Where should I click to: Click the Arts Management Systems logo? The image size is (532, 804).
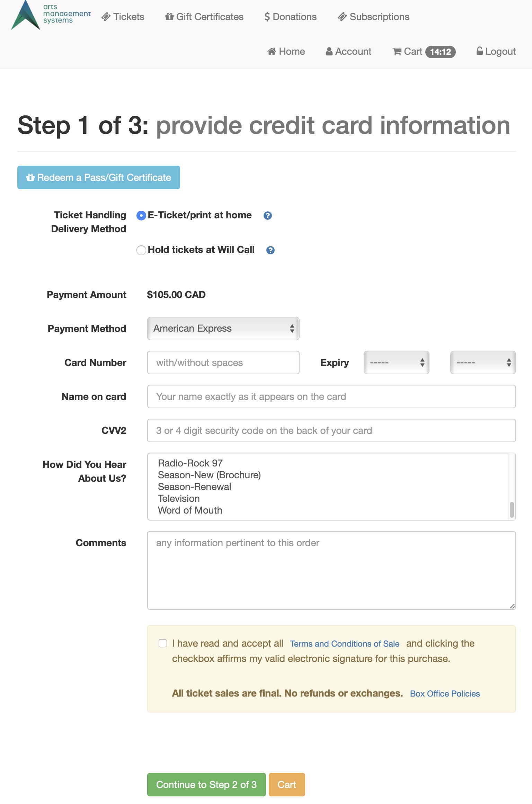click(51, 15)
